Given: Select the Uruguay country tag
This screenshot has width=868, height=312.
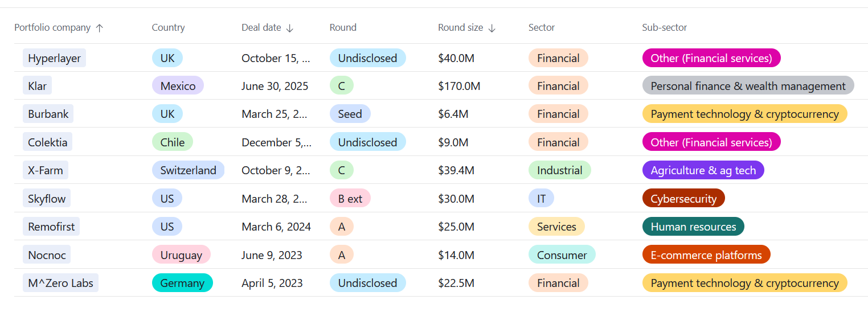Looking at the screenshot, I should (x=181, y=255).
